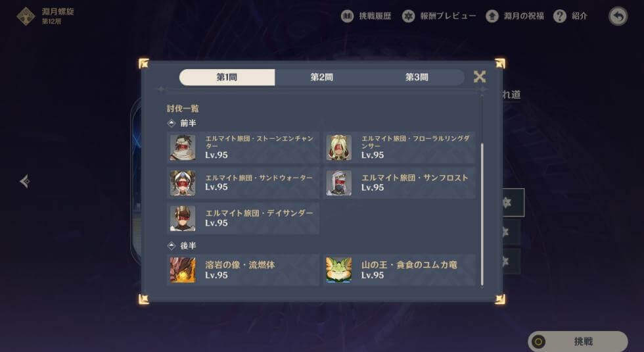This screenshot has width=644, height=352.
Task: Select the 第1間 tab
Action: tap(227, 77)
